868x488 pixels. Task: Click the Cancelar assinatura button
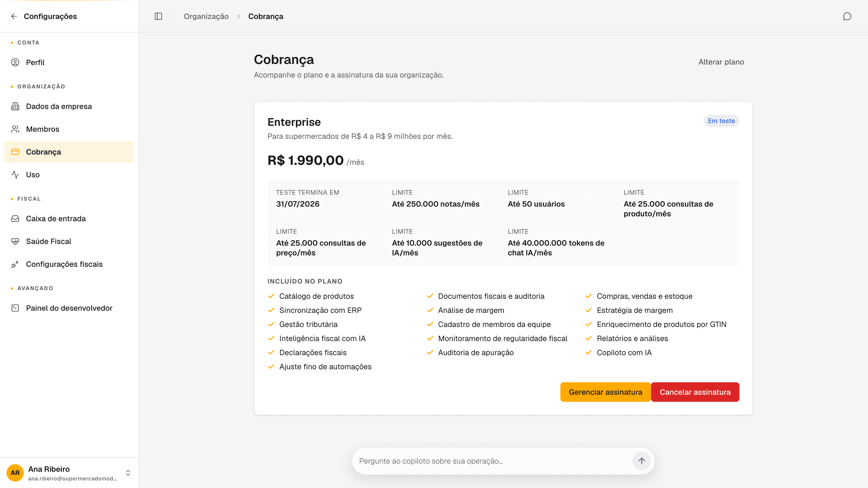coord(695,392)
